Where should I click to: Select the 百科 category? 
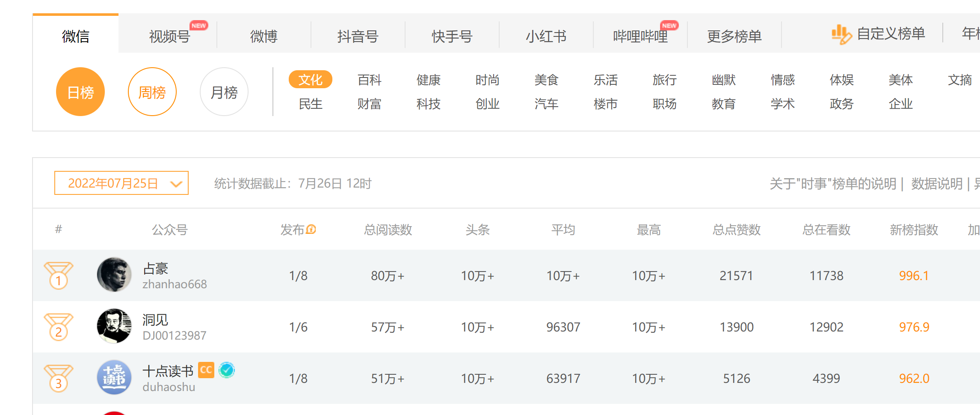coord(370,80)
